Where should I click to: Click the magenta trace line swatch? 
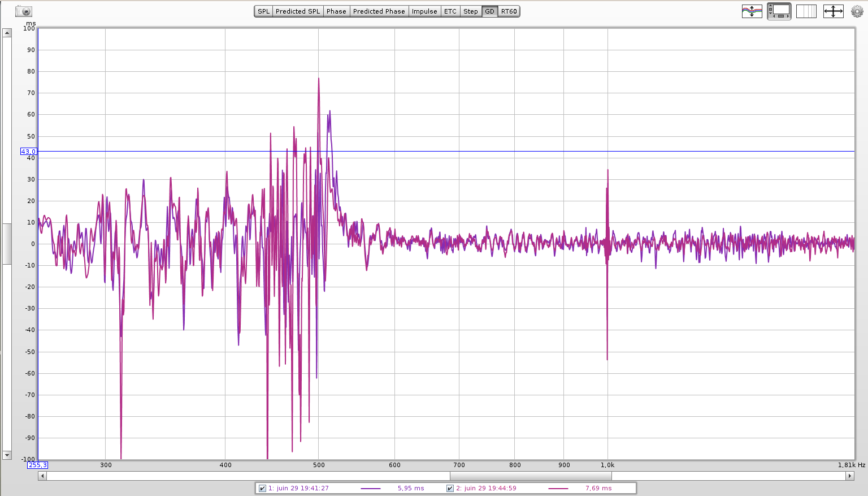558,489
